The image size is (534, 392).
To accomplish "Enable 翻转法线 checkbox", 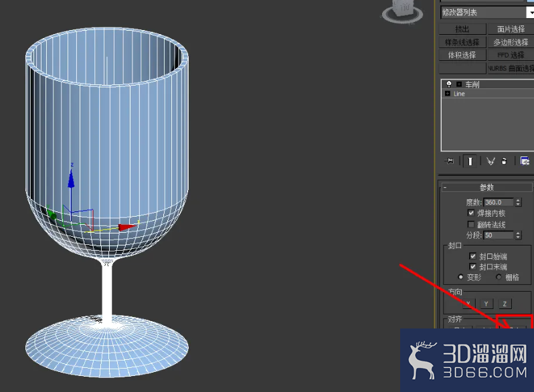I will coord(471,224).
